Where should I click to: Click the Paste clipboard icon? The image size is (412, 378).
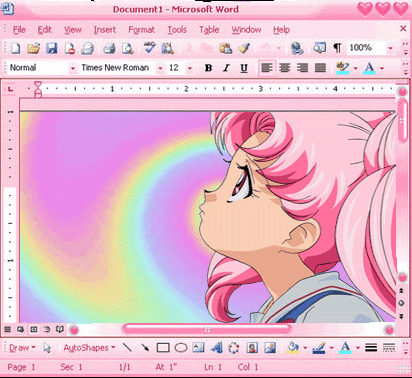coord(226,49)
